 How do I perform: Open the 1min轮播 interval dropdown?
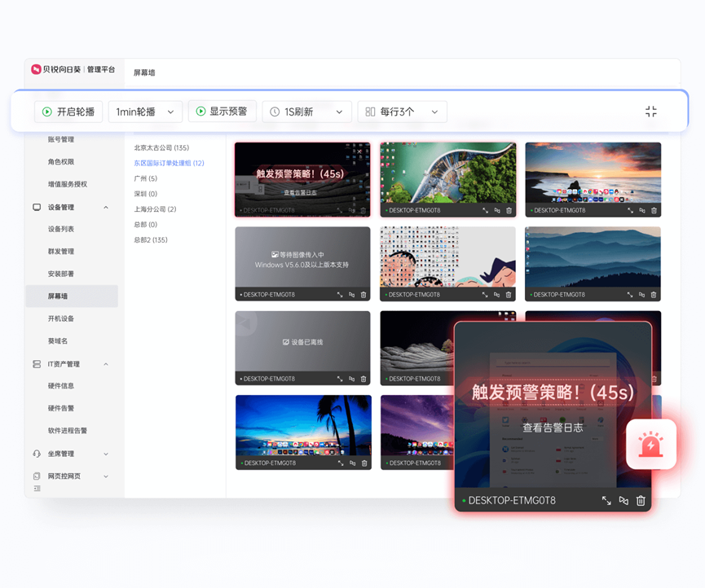click(145, 111)
